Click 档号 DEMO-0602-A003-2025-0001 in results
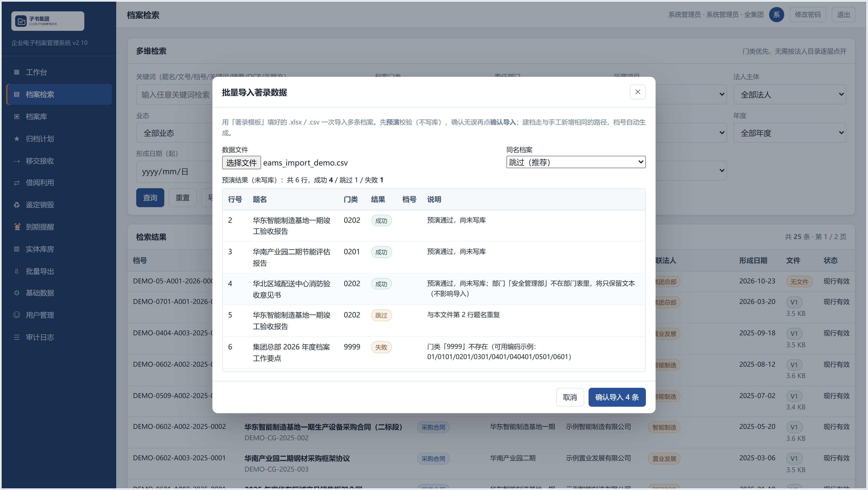Screen dimensions: 868x490 (179, 458)
